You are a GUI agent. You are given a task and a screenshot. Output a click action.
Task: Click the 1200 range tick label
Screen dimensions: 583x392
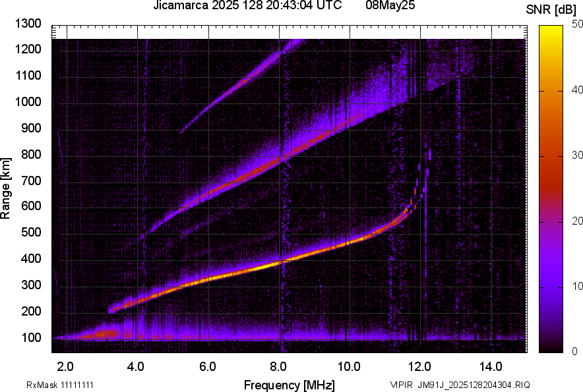coord(28,49)
